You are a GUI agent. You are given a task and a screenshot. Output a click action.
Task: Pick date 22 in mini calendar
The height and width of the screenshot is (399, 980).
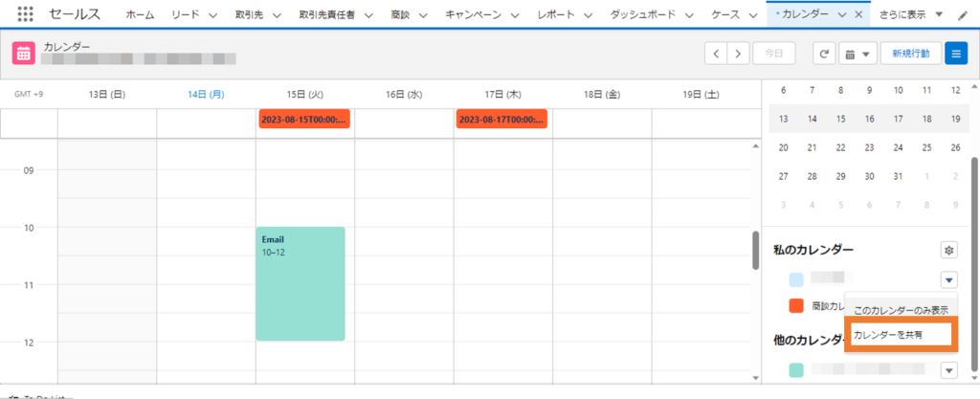(x=840, y=148)
